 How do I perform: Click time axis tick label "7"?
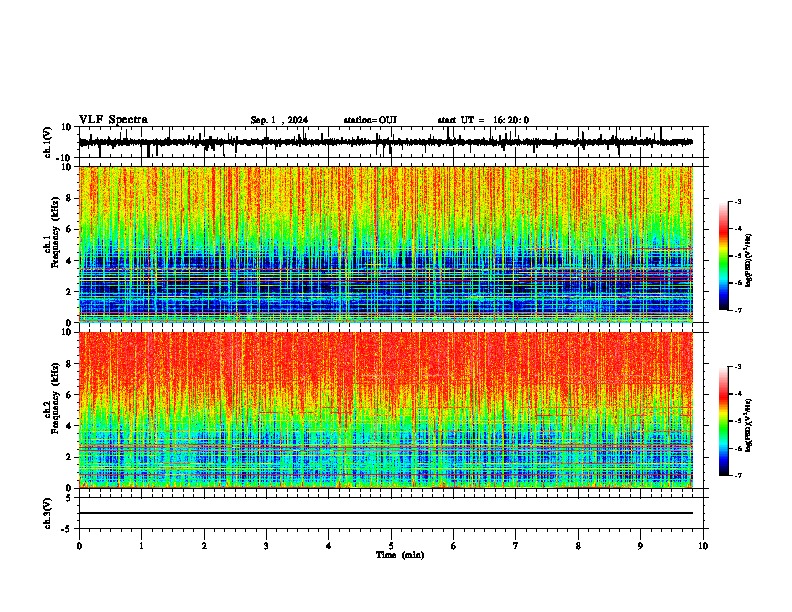[x=516, y=546]
